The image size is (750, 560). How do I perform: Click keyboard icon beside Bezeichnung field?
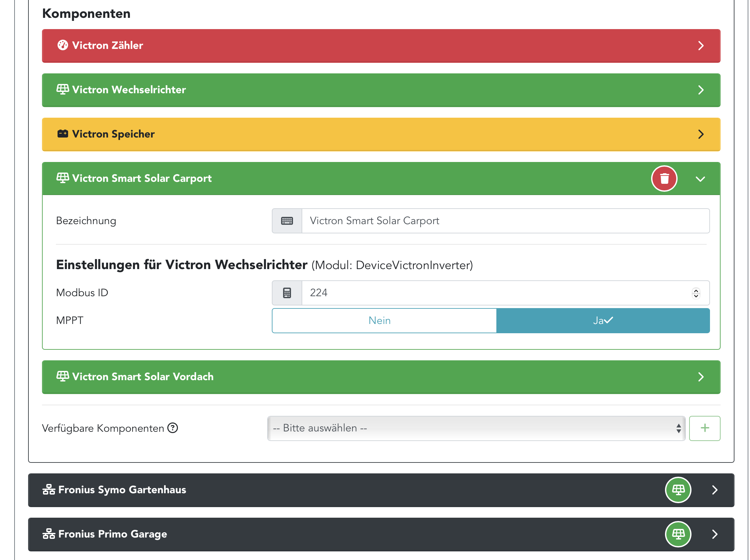point(287,221)
